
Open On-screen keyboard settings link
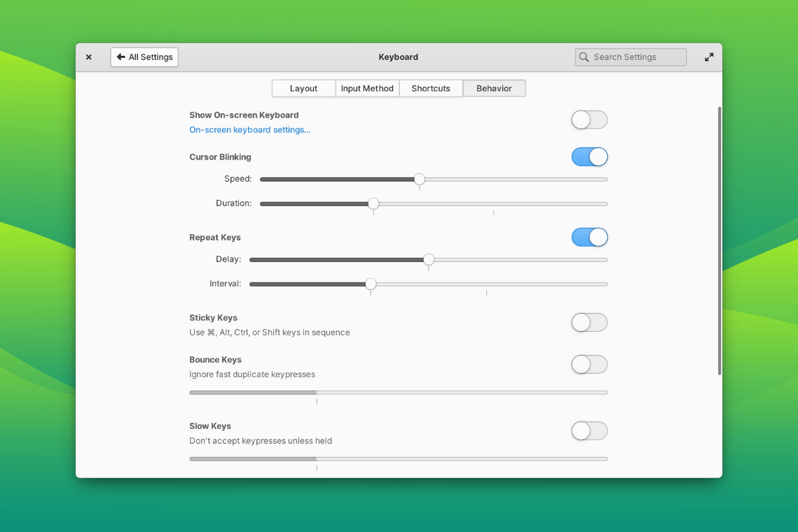tap(250, 130)
